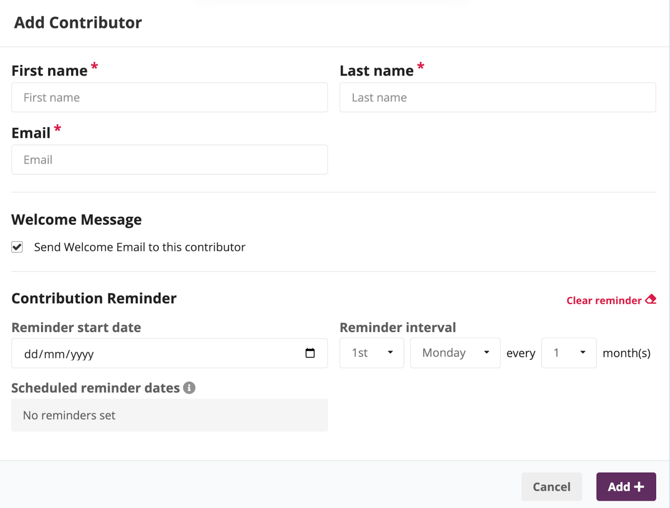Click the Clear reminder link
Screen dimensions: 670x508
604,300
